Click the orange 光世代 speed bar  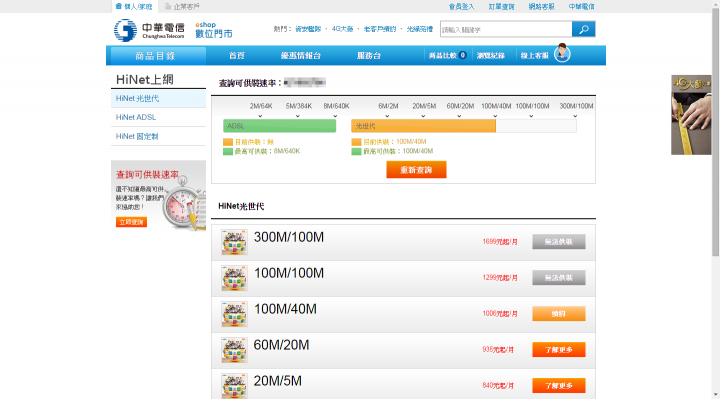point(423,126)
